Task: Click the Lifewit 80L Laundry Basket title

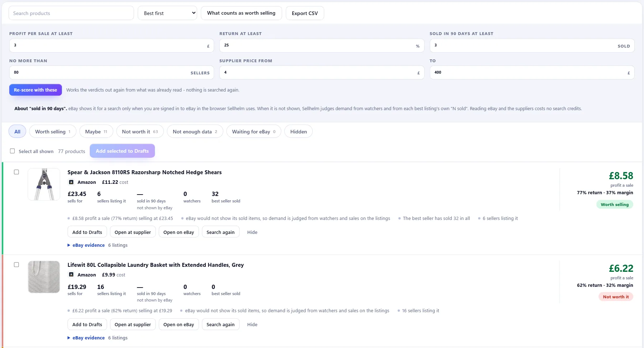Action: pos(156,265)
